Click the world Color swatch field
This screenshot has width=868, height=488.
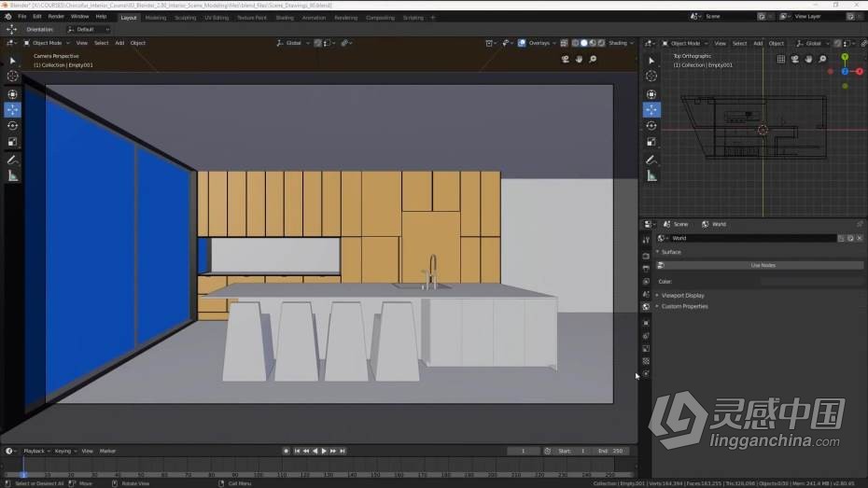812,282
